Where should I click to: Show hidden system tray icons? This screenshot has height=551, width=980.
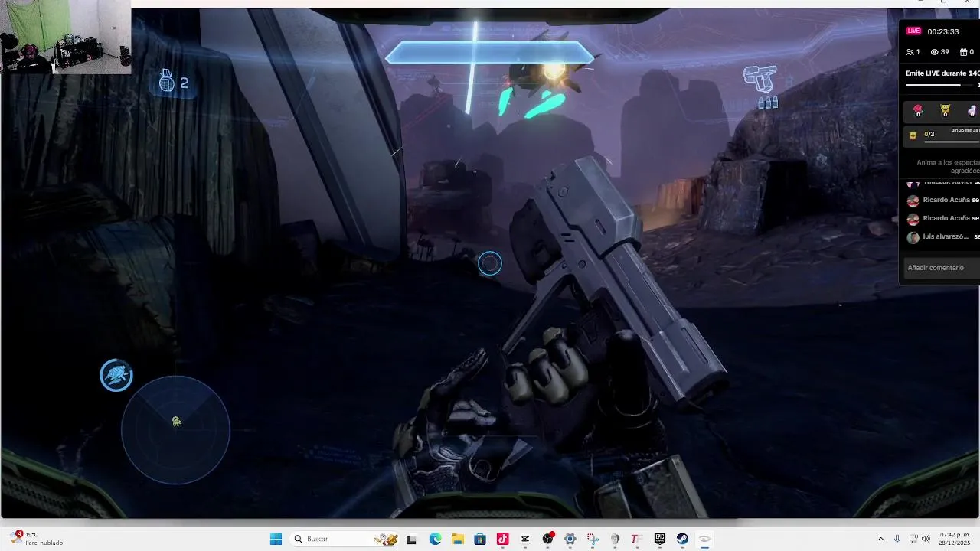(x=880, y=539)
